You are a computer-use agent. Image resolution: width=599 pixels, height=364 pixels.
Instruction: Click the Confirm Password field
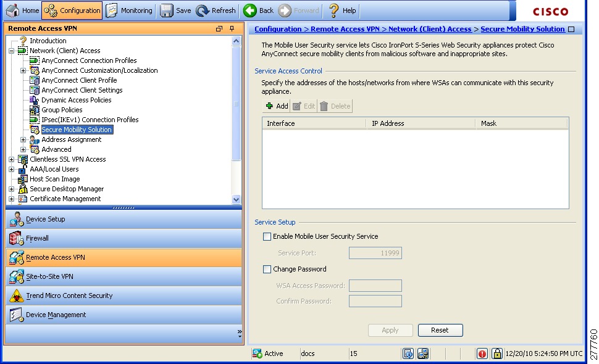point(375,301)
